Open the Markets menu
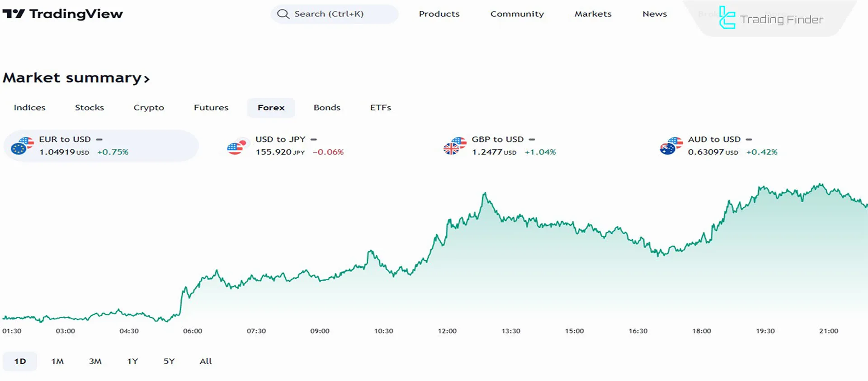 click(x=593, y=14)
